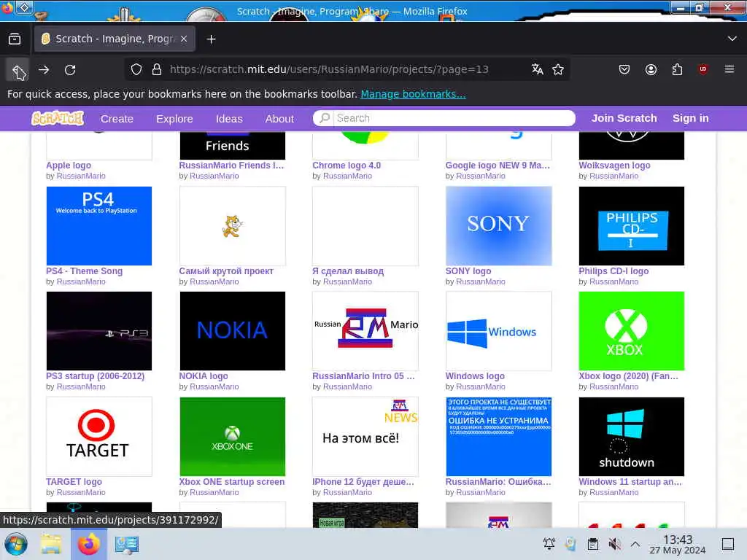Open the SONY logo thumbnail
Viewport: 747px width, 560px height.
pyautogui.click(x=498, y=226)
